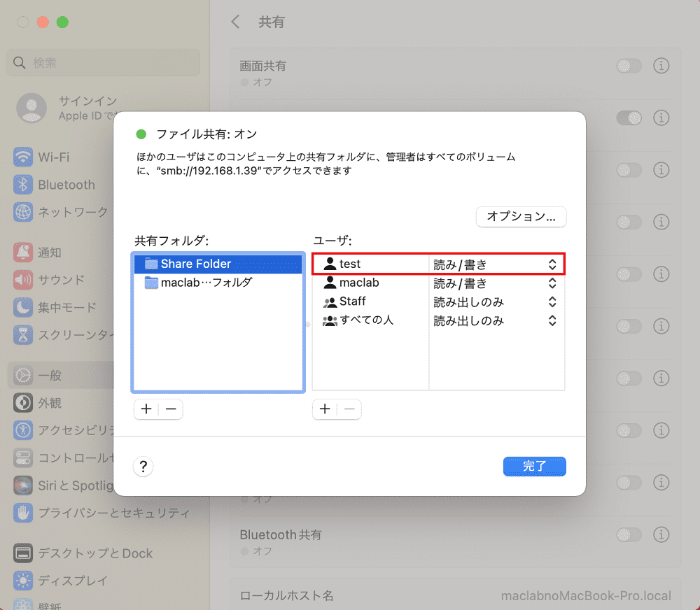Screen dimensions: 700x610
Task: Click the Bluetooth icon in sidebar
Action: pyautogui.click(x=23, y=185)
